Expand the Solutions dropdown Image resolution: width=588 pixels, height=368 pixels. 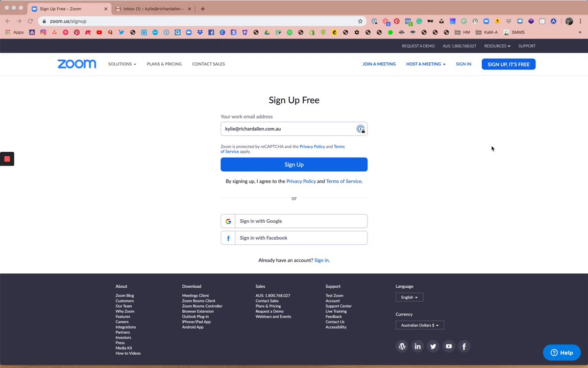pos(122,64)
